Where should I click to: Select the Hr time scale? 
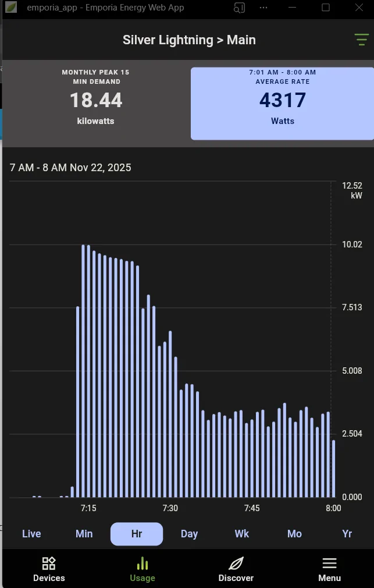click(137, 534)
